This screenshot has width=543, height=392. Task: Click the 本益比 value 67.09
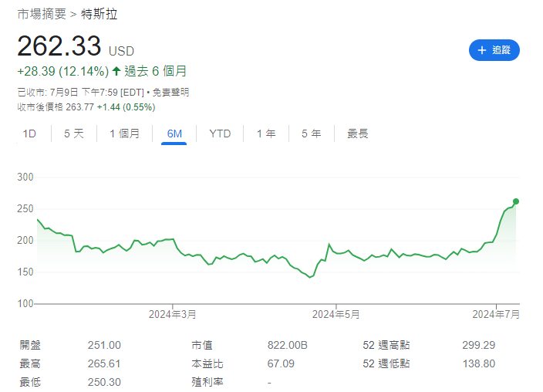click(279, 363)
